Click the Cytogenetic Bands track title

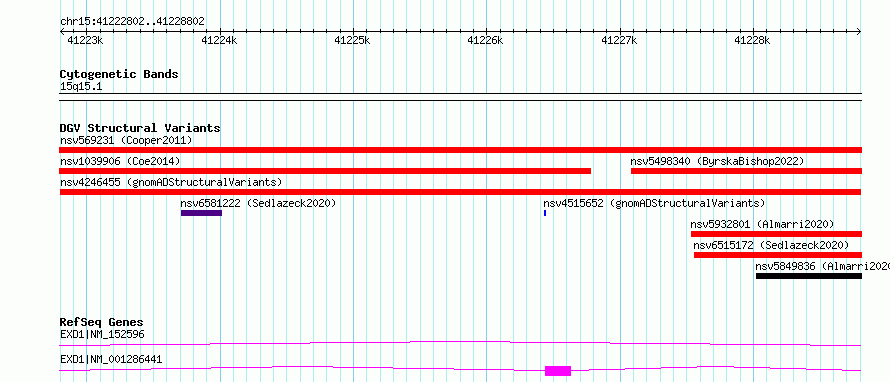(119, 74)
